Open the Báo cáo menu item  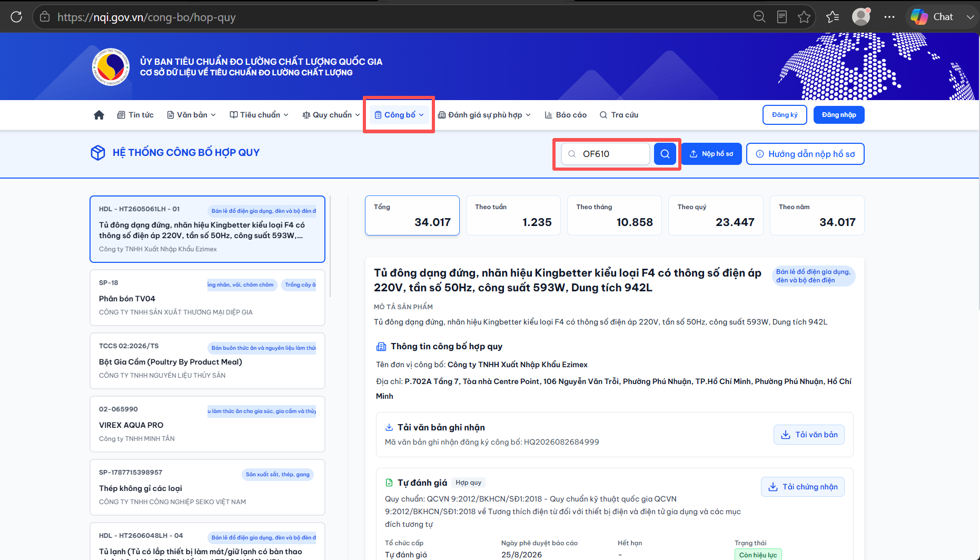566,115
